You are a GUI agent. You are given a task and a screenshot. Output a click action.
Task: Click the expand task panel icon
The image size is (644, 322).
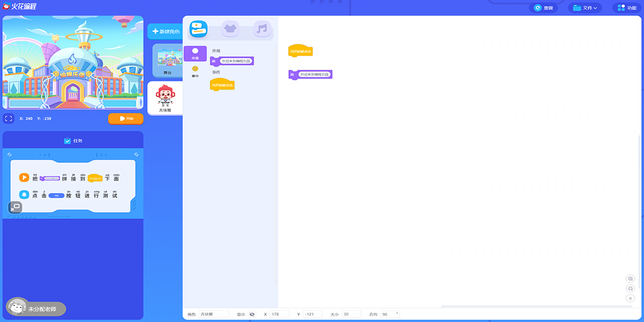pyautogui.click(x=15, y=207)
